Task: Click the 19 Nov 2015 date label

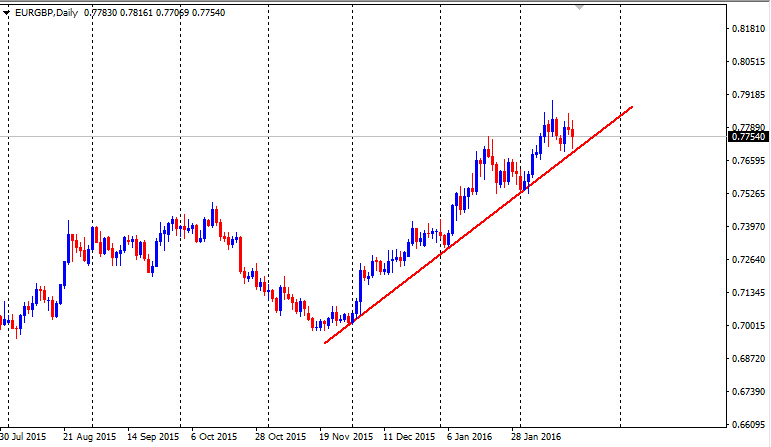Action: coord(346,437)
